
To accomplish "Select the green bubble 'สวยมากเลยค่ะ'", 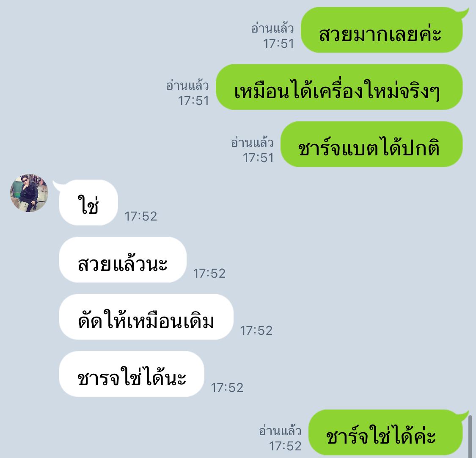I will pyautogui.click(x=382, y=30).
